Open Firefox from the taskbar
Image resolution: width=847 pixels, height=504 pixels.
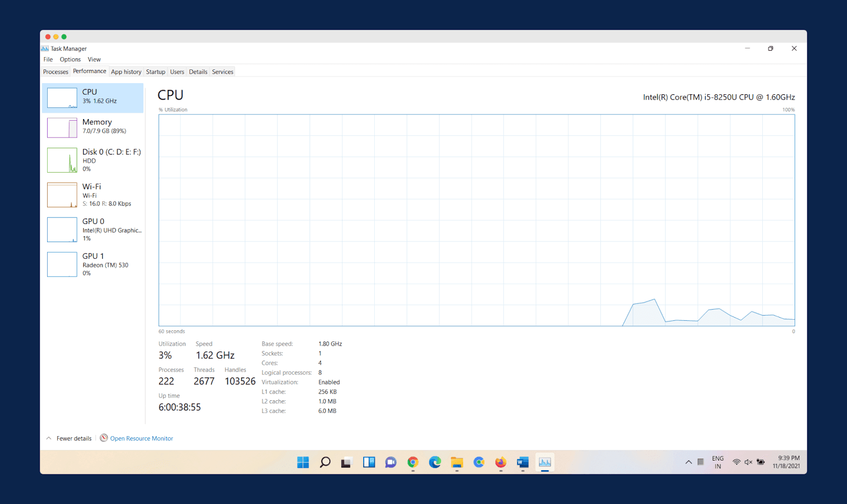pos(501,462)
